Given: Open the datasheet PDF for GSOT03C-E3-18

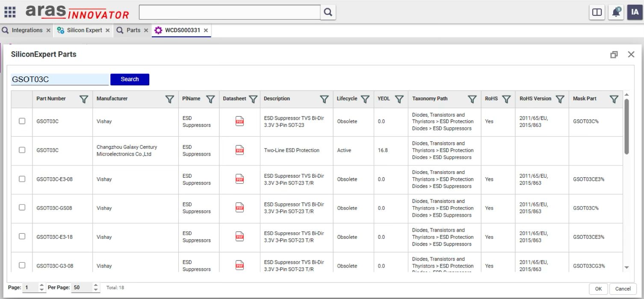Looking at the screenshot, I should pos(240,237).
